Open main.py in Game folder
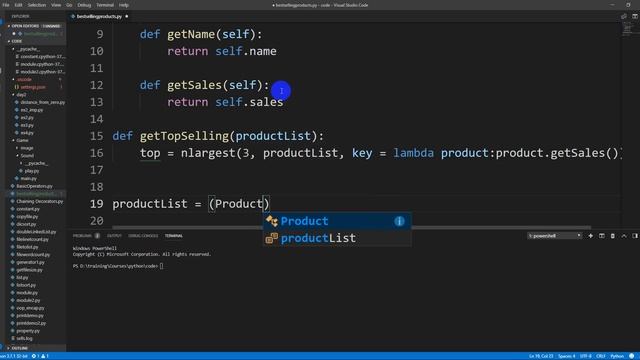Viewport: 640px width, 360px height. 29,178
